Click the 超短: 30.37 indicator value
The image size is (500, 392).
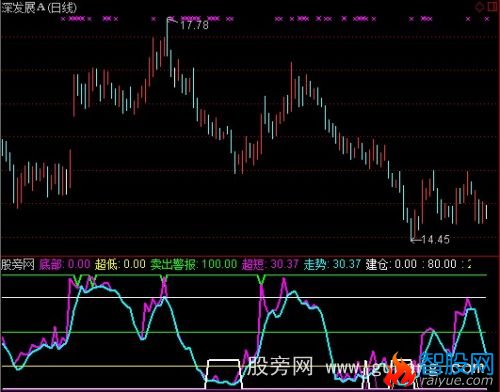tap(270, 264)
